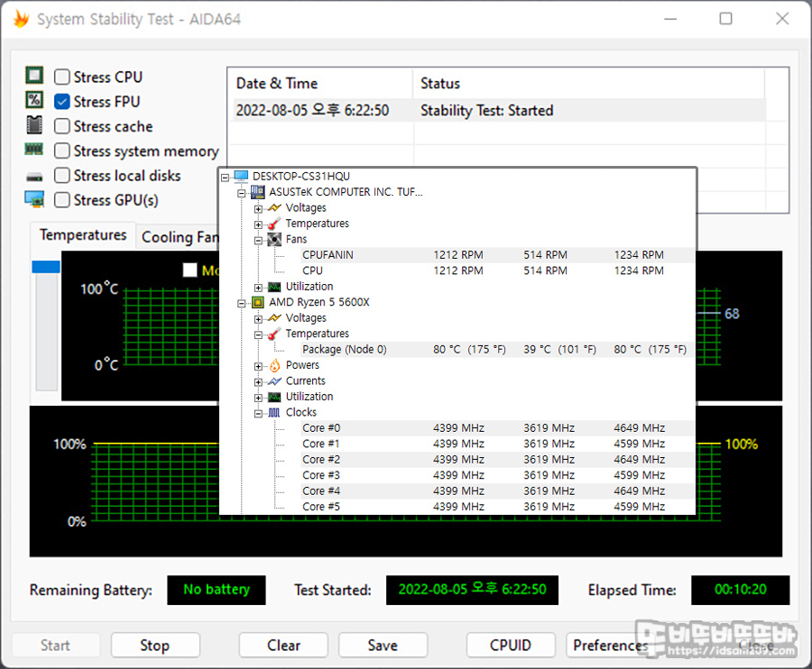Click the Date & Time column header
Viewport: 812px width, 669px height.
[320, 83]
